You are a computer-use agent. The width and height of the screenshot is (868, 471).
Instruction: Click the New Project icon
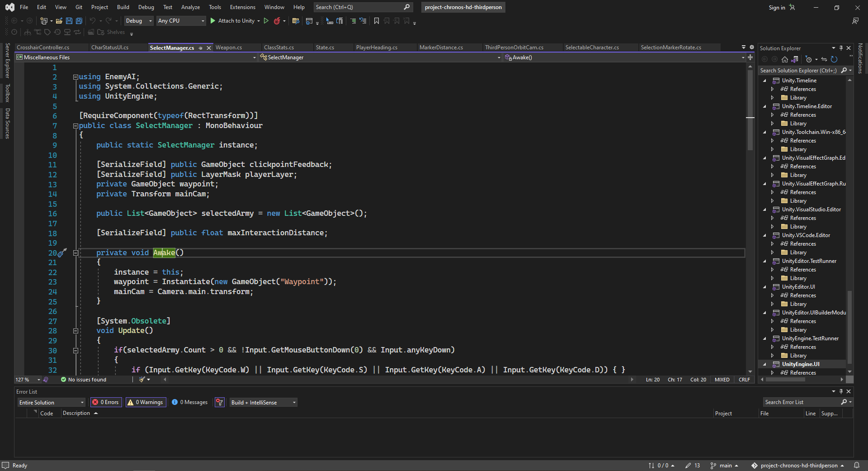click(44, 21)
